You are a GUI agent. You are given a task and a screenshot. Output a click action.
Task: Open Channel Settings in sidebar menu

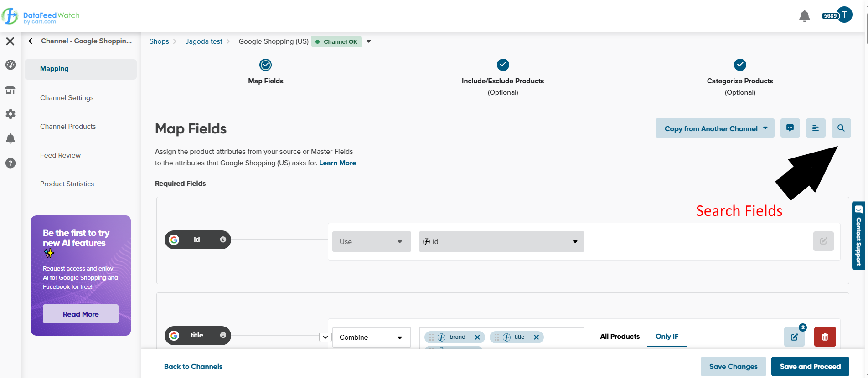(67, 98)
